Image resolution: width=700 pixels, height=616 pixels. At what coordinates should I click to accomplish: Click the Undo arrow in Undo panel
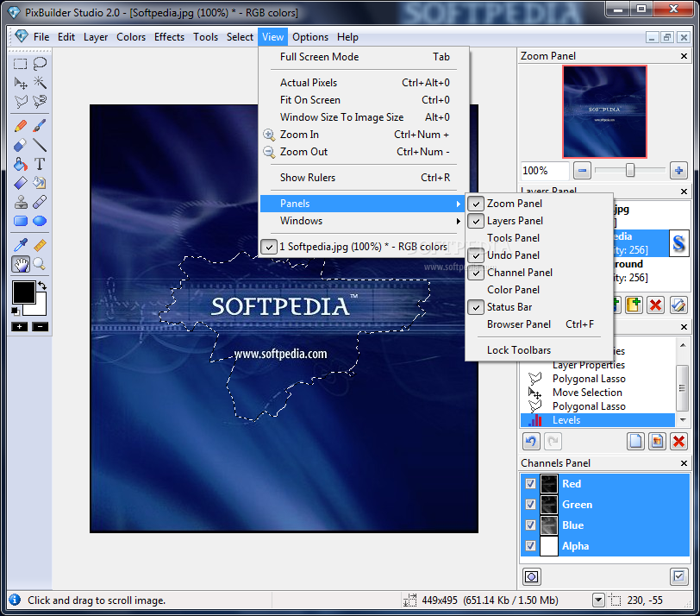tap(531, 442)
